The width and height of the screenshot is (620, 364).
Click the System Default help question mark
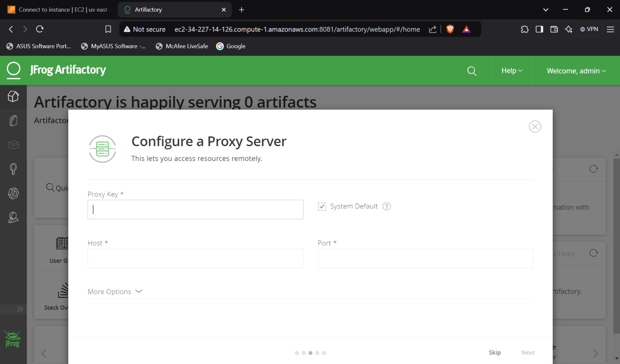(386, 206)
